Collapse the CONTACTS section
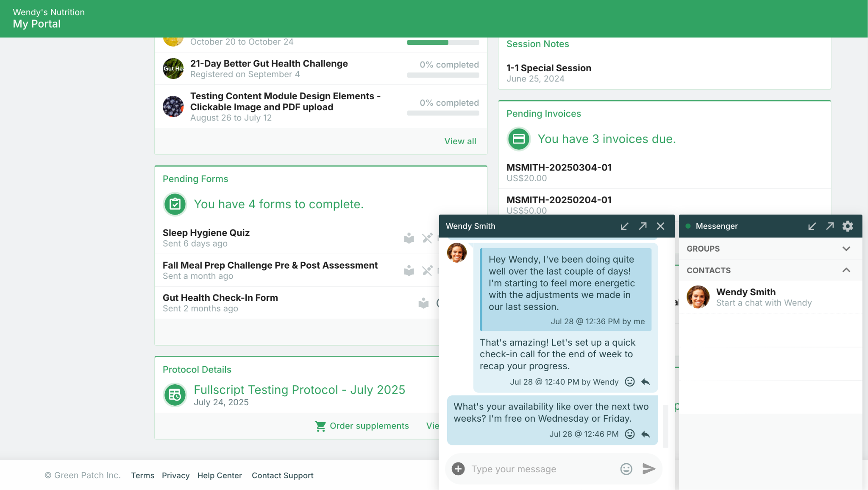 846,270
